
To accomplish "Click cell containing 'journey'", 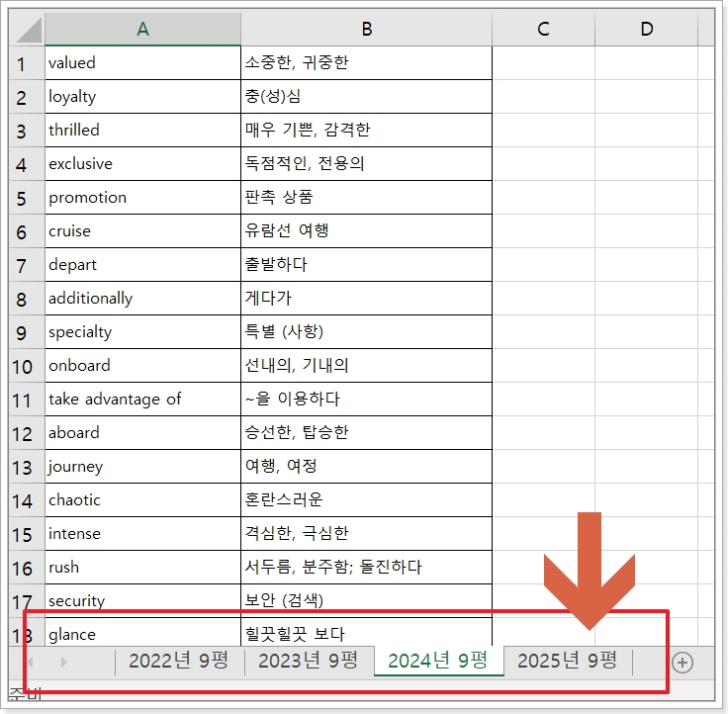I will point(142,467).
